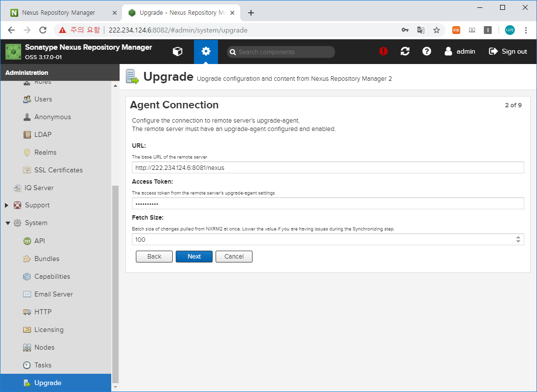Sign out of Nexus
The height and width of the screenshot is (392, 537).
pos(508,51)
